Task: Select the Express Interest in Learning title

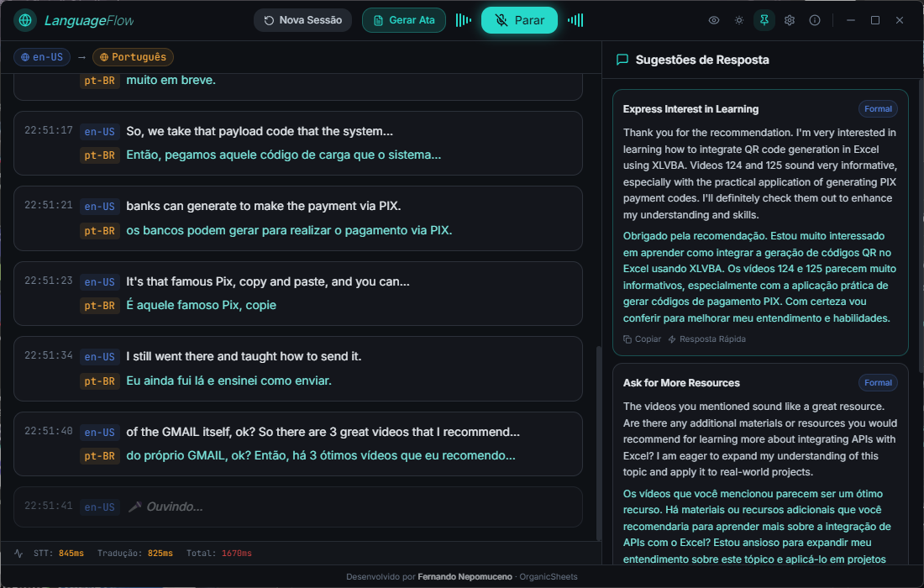Action: 690,109
